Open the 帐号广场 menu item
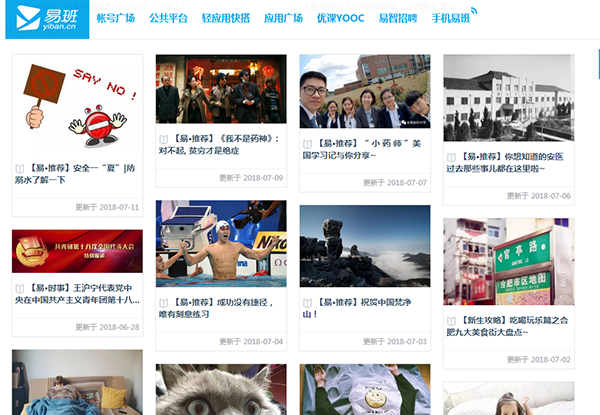 point(114,19)
